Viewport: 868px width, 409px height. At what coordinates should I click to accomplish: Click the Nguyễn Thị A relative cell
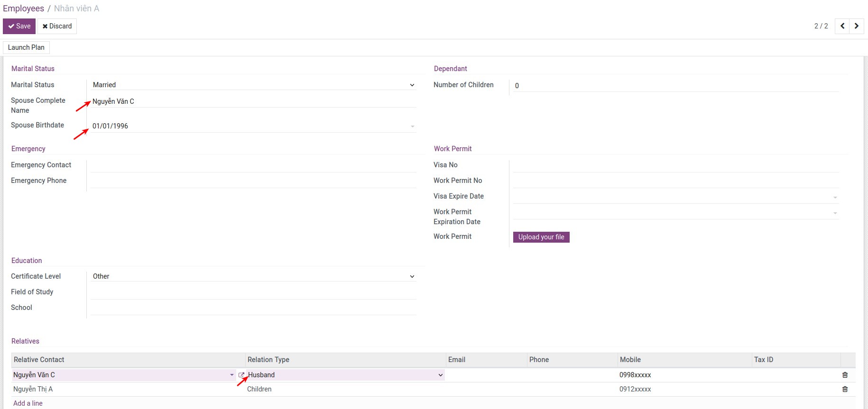128,389
